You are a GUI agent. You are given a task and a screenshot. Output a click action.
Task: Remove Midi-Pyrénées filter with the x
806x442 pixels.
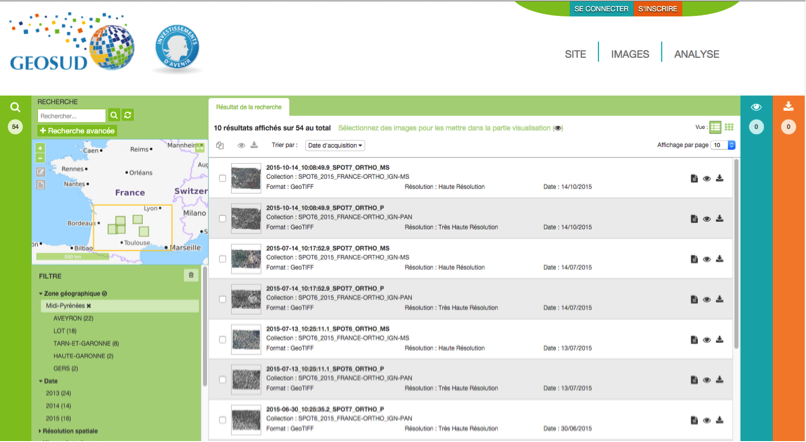point(89,306)
